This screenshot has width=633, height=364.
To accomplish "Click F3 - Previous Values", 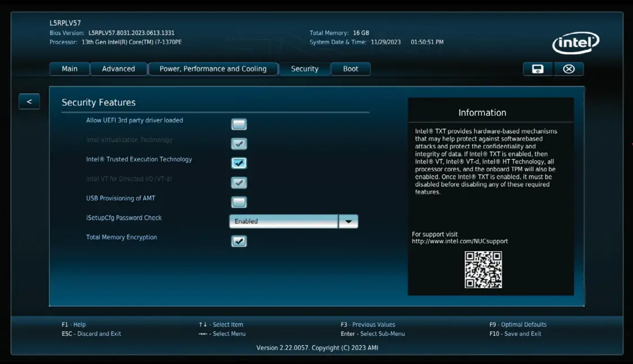I will [368, 325].
